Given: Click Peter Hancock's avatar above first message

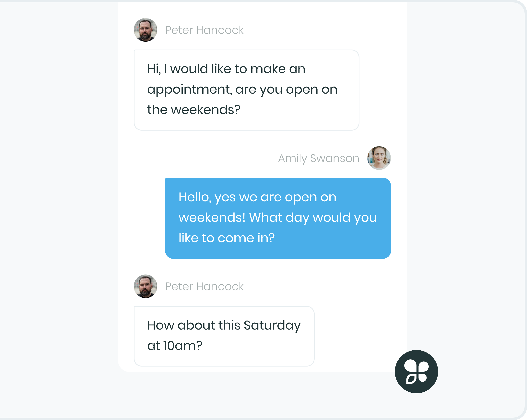Looking at the screenshot, I should 146,30.
